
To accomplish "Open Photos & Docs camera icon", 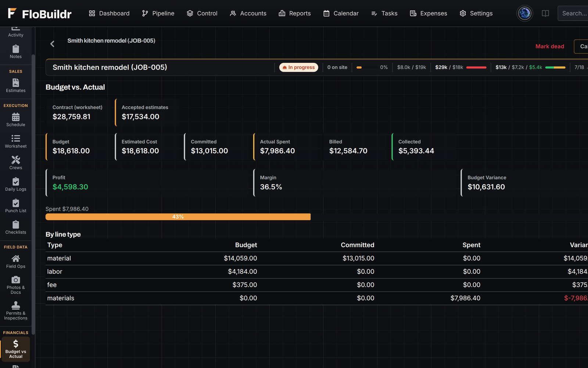I will 15,285.
